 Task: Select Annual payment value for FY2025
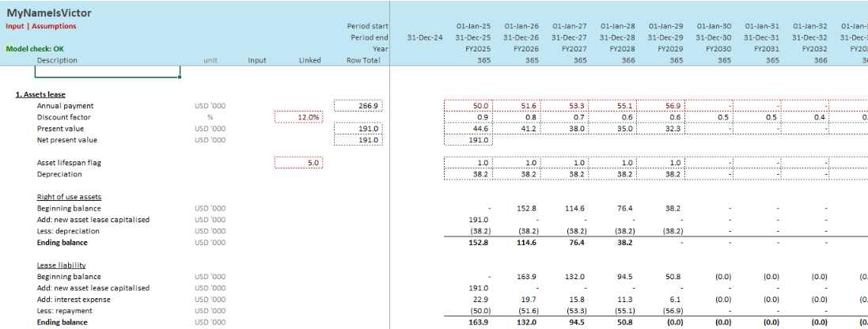(x=468, y=106)
